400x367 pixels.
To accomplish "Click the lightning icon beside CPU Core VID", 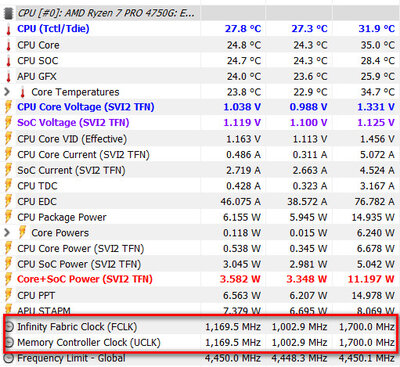I will pyautogui.click(x=8, y=139).
